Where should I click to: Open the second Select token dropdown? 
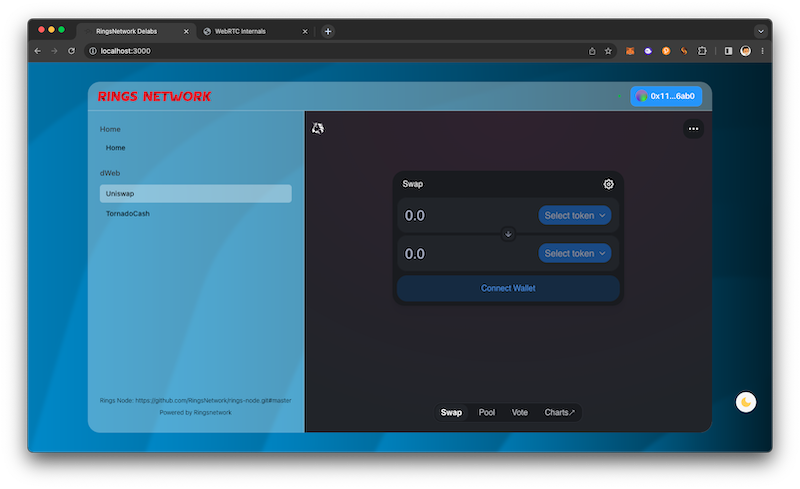pos(574,253)
